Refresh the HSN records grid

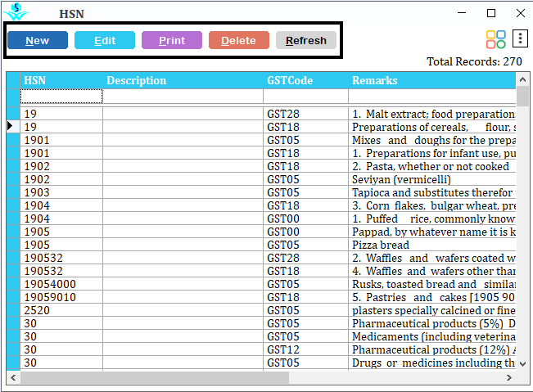click(306, 40)
